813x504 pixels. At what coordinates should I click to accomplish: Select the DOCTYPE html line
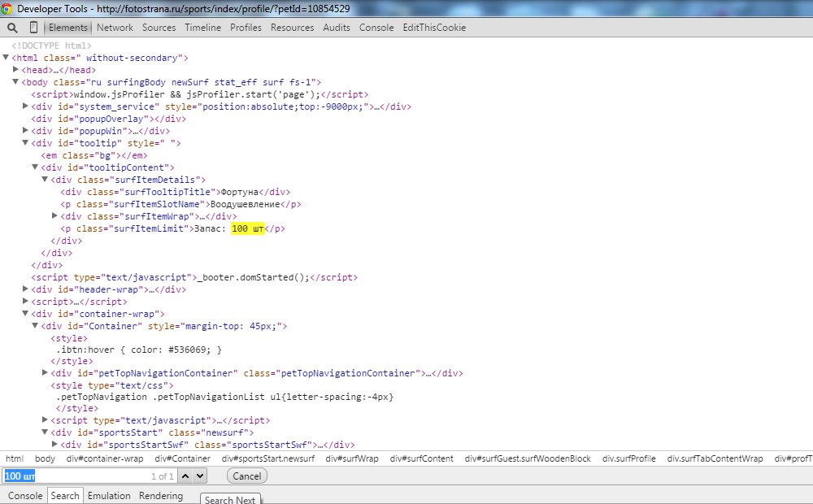51,46
